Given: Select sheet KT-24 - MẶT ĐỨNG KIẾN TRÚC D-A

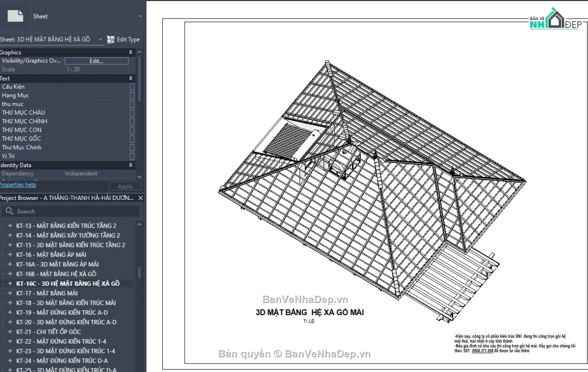Looking at the screenshot, I should [x=62, y=361].
